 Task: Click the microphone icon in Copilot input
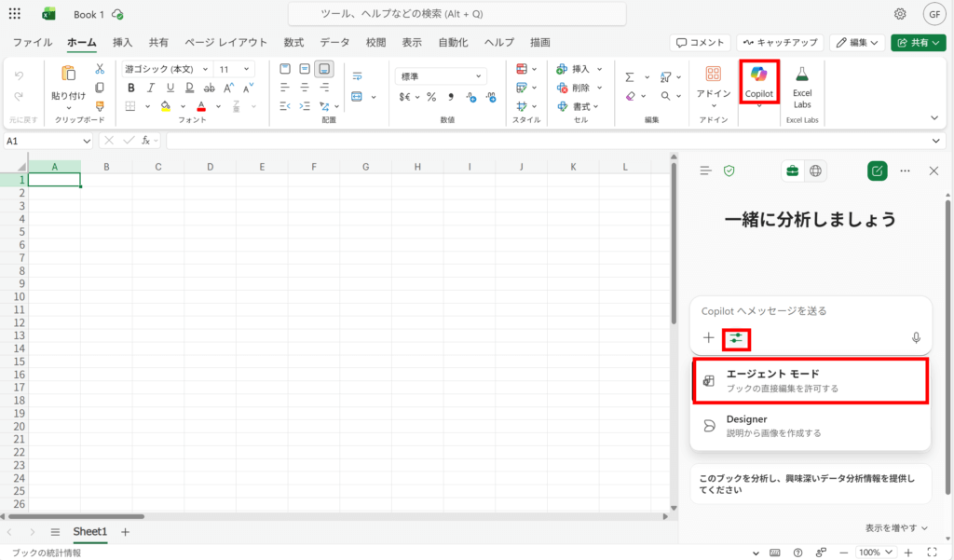[x=916, y=338]
